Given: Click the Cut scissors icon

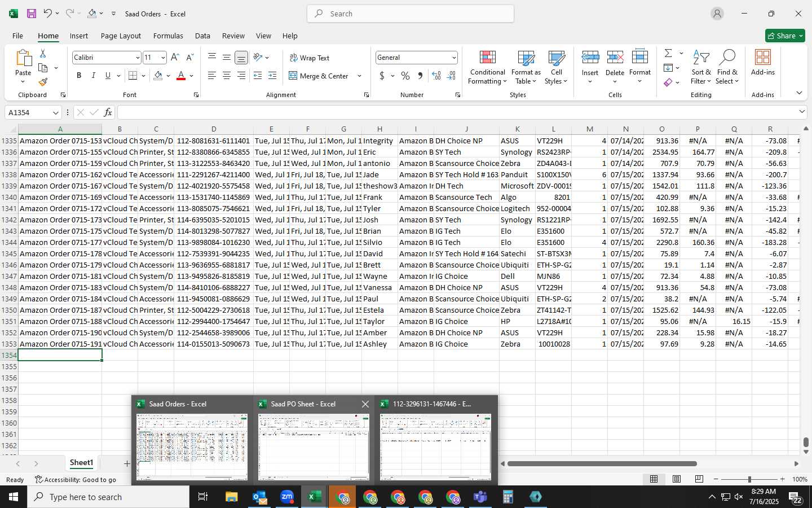Looking at the screenshot, I should 43,54.
